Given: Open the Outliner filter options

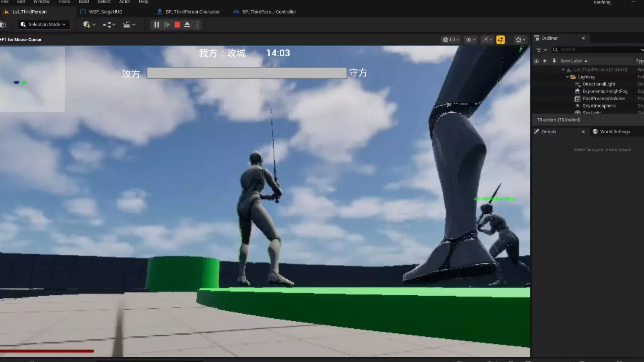Looking at the screenshot, I should click(x=541, y=50).
